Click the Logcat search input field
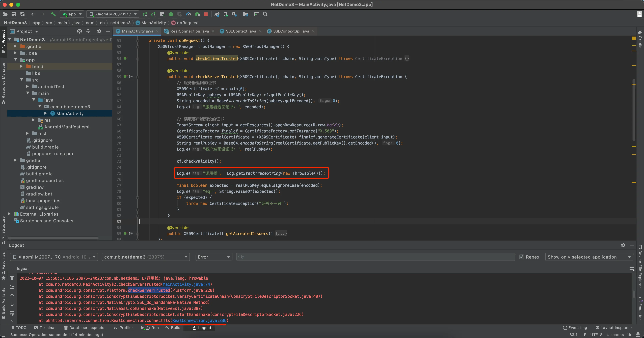Viewport: 644px width, 338px height. click(376, 257)
